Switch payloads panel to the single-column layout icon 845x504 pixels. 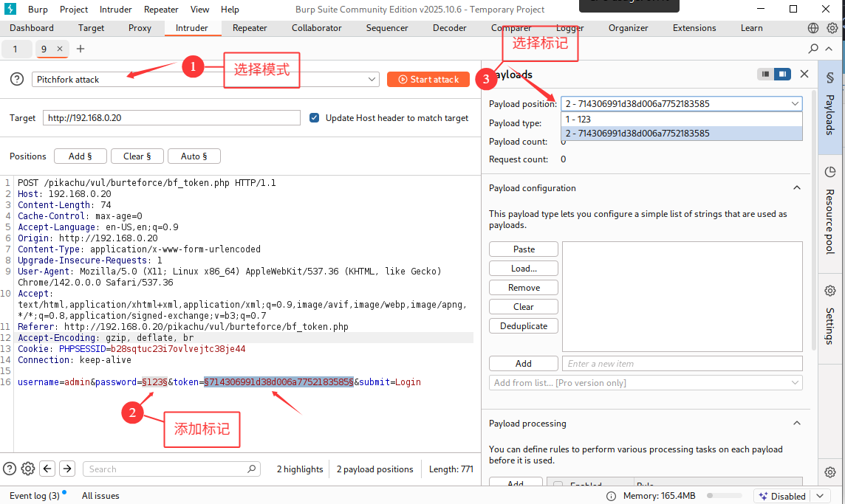point(765,74)
